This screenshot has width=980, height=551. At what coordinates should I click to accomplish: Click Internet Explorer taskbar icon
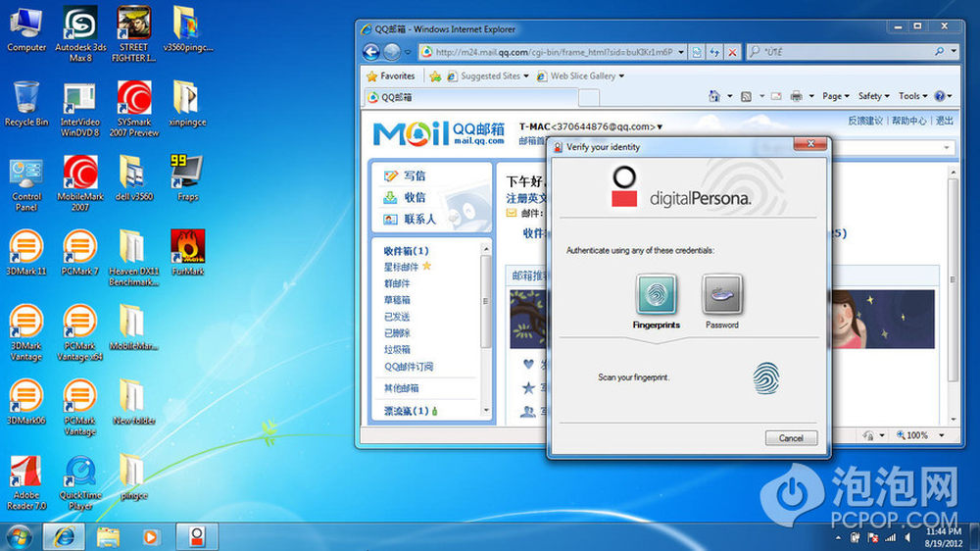(x=64, y=536)
